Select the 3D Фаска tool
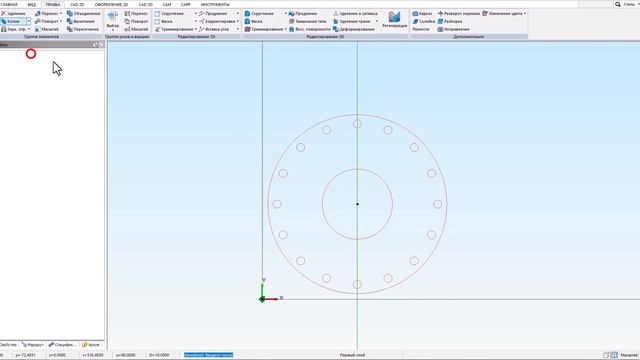This screenshot has width=640, height=360. click(253, 21)
